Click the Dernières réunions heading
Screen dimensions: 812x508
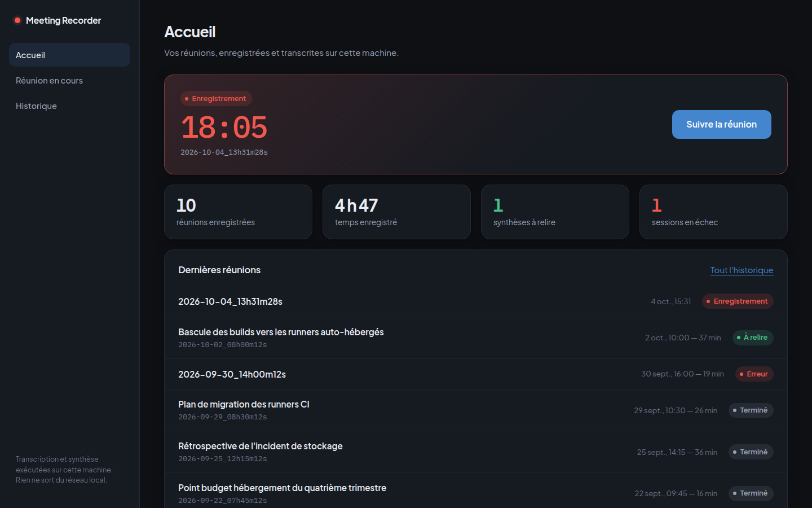(219, 270)
